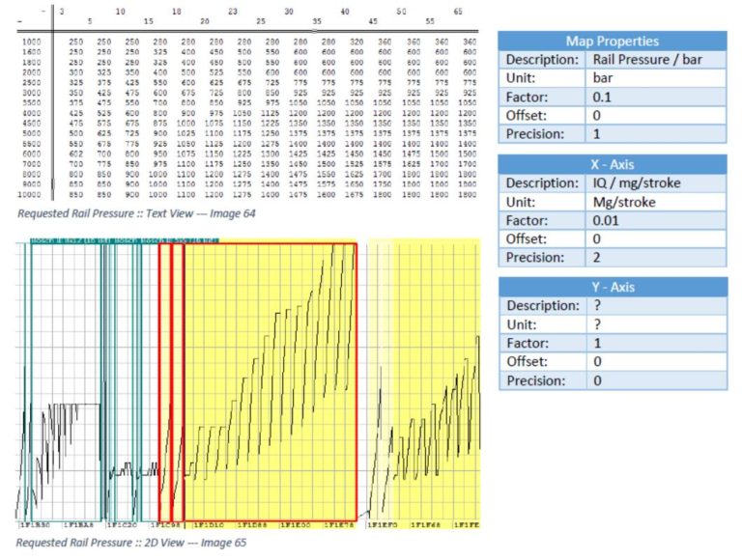Select column header 3 in text view
Image resolution: width=742 pixels, height=560 pixels.
click(x=62, y=12)
